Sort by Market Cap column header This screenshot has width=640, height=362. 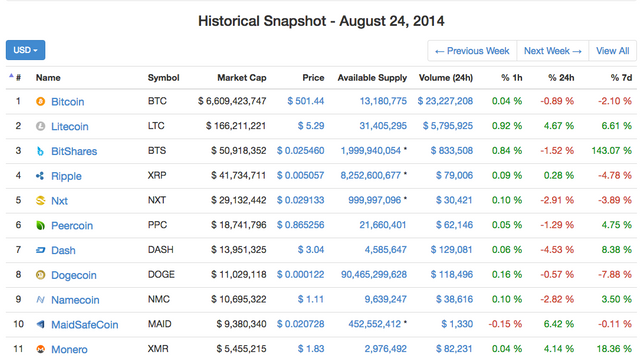click(x=242, y=78)
